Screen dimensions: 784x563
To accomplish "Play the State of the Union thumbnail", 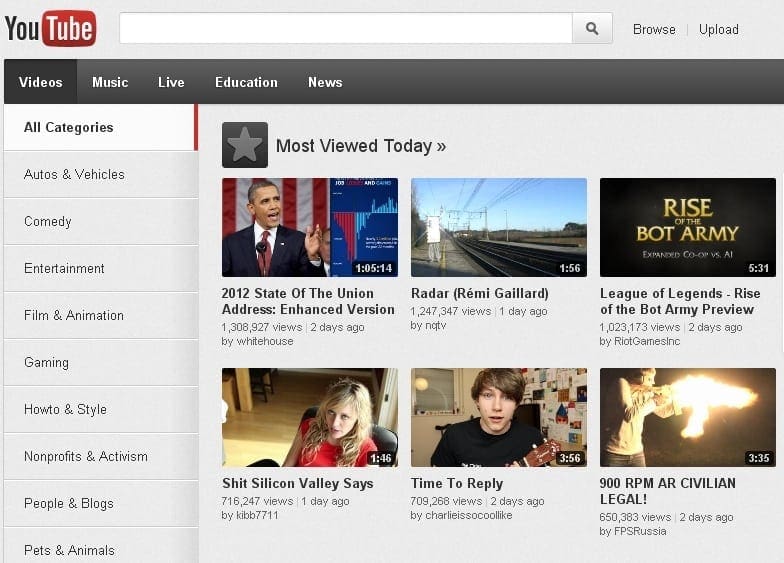I will (x=309, y=227).
